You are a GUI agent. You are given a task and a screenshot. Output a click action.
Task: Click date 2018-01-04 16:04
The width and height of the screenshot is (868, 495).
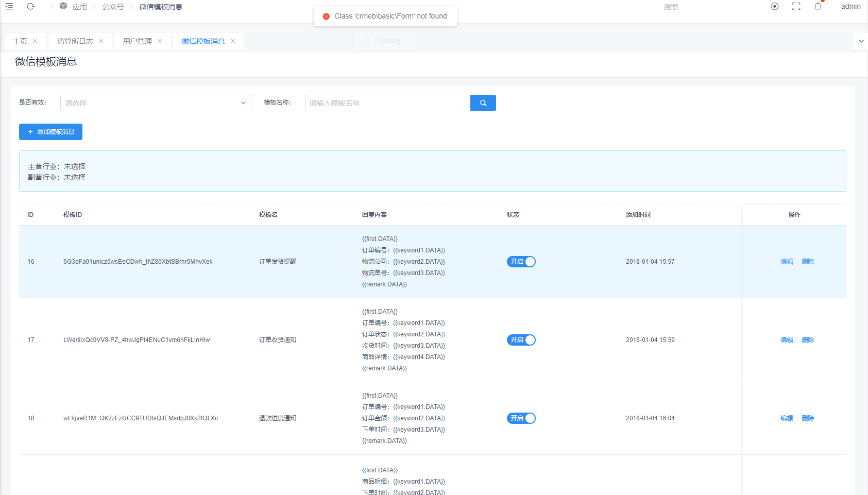650,418
